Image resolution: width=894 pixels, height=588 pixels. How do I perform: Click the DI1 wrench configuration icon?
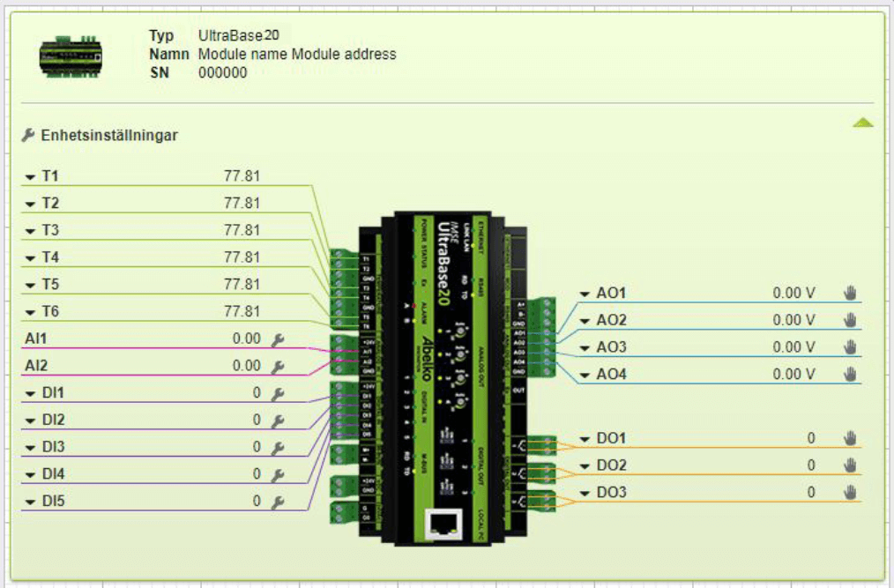[x=278, y=394]
